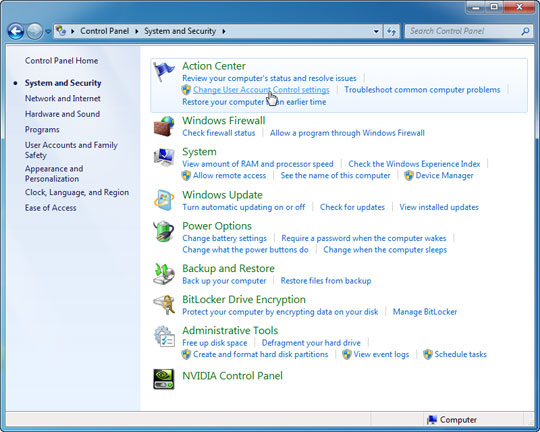The width and height of the screenshot is (540, 432).
Task: Go to Control Panel Home
Action: tap(61, 61)
